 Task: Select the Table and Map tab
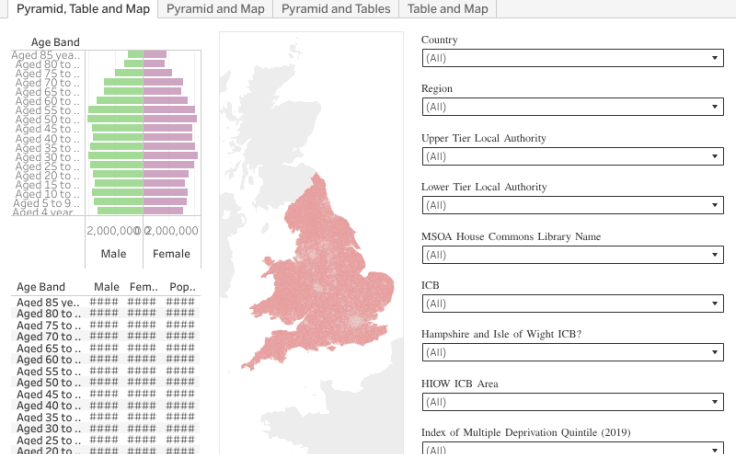448,9
